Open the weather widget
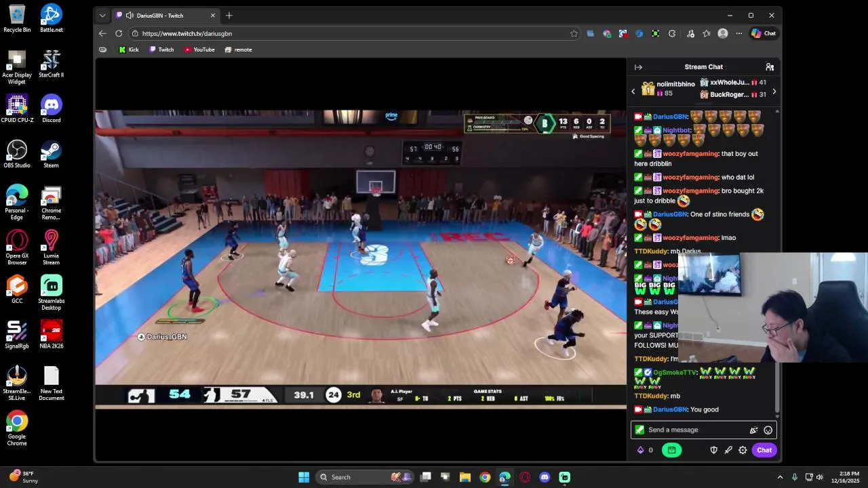868x488 pixels. 23,477
